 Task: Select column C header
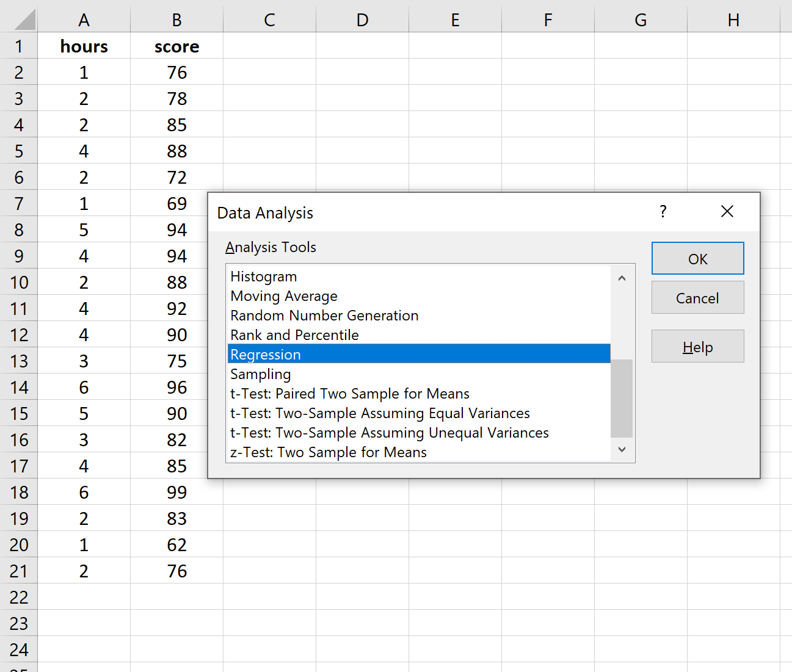tap(270, 20)
